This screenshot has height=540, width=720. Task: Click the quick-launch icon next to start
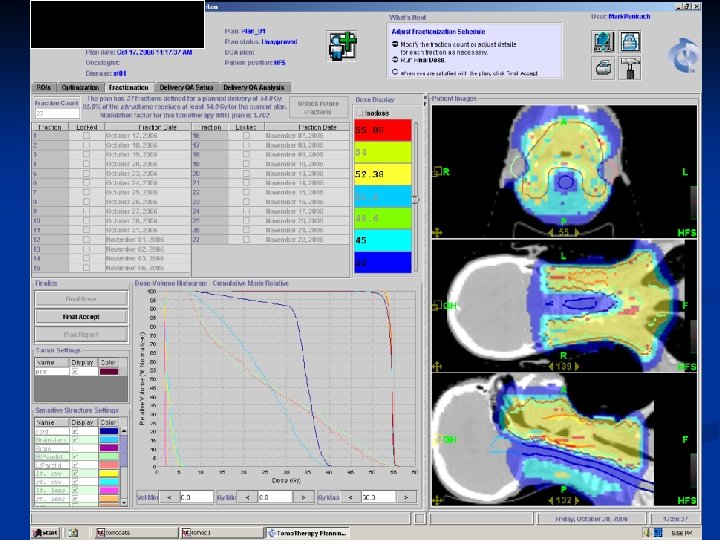73,533
